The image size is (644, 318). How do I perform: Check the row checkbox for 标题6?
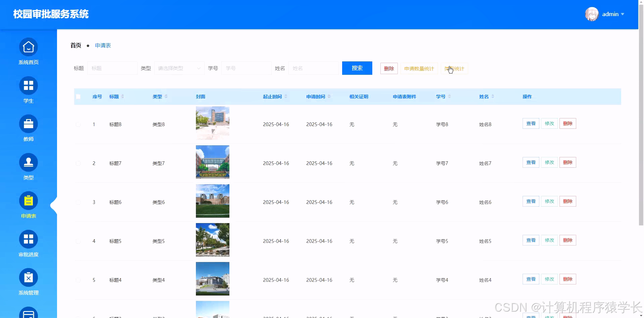[78, 202]
